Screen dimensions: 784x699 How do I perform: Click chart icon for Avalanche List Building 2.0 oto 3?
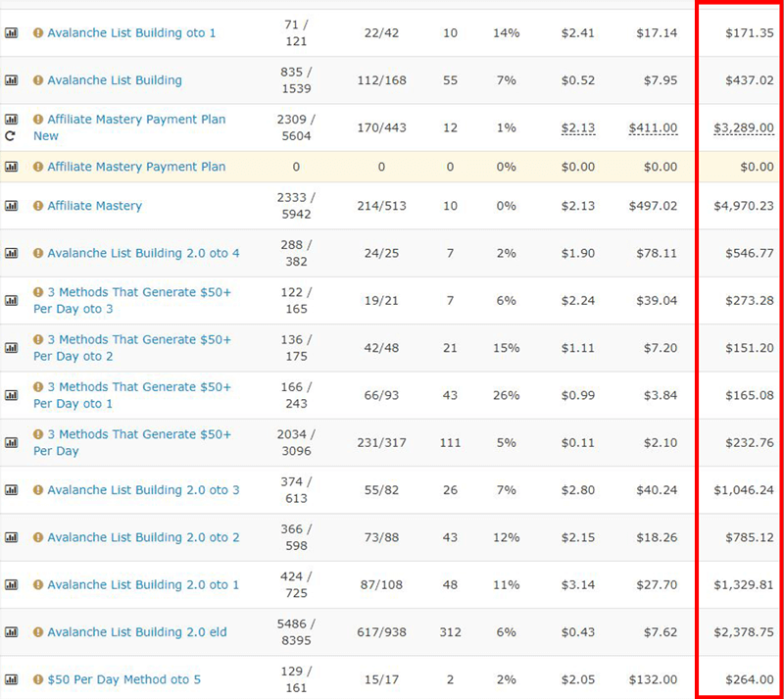pos(11,490)
